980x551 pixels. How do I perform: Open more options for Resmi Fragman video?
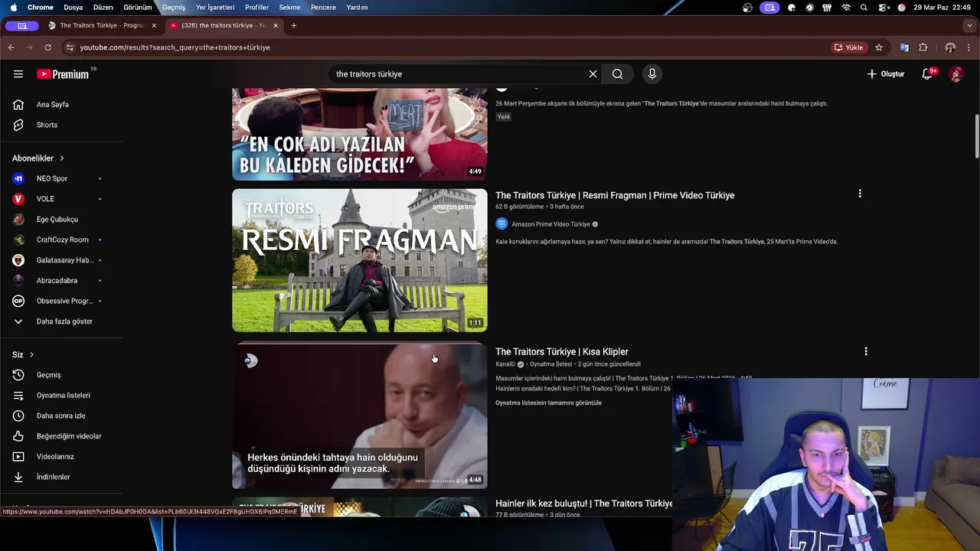pyautogui.click(x=860, y=194)
